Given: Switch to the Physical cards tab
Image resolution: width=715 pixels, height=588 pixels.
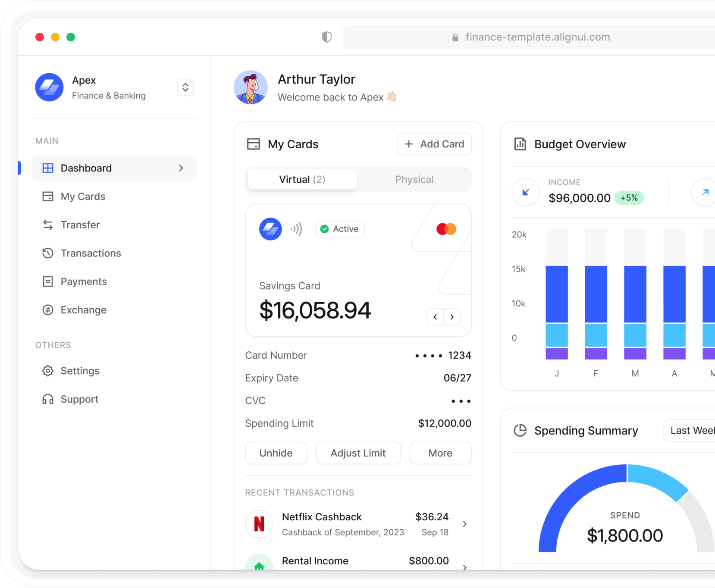Looking at the screenshot, I should tap(414, 179).
